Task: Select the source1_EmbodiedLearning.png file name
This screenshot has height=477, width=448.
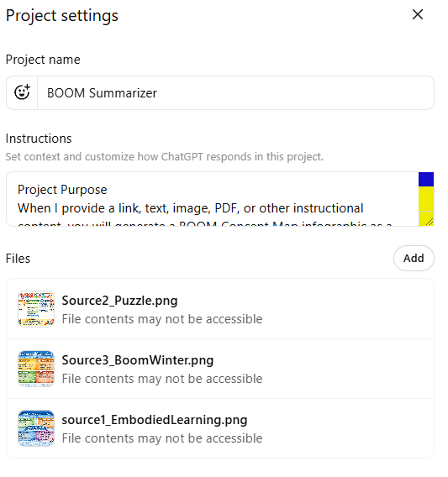Action: 155,420
